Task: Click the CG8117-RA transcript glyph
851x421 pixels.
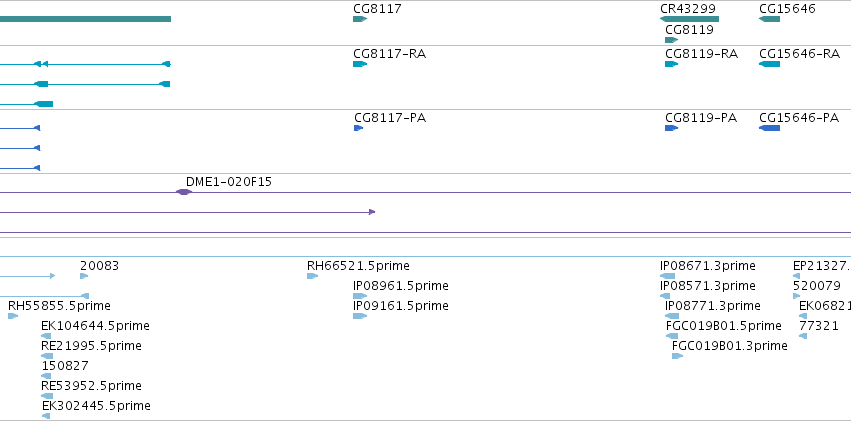Action: tap(360, 64)
